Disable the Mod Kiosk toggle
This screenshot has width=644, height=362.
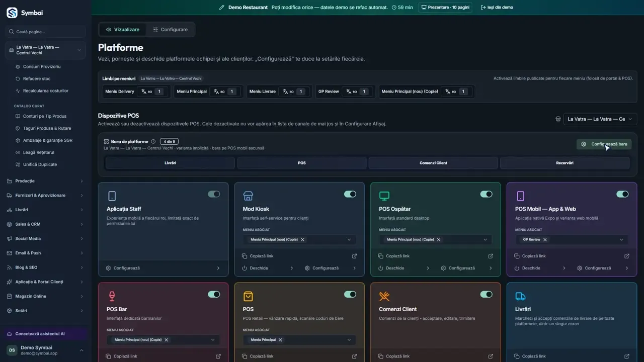350,194
